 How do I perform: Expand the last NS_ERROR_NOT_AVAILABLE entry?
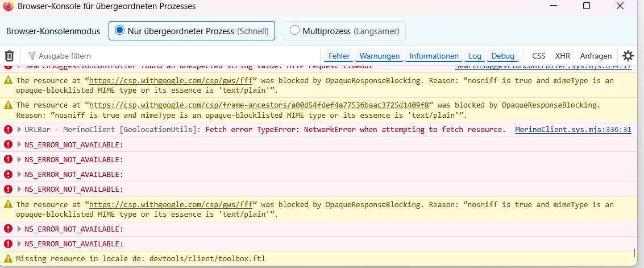19,244
